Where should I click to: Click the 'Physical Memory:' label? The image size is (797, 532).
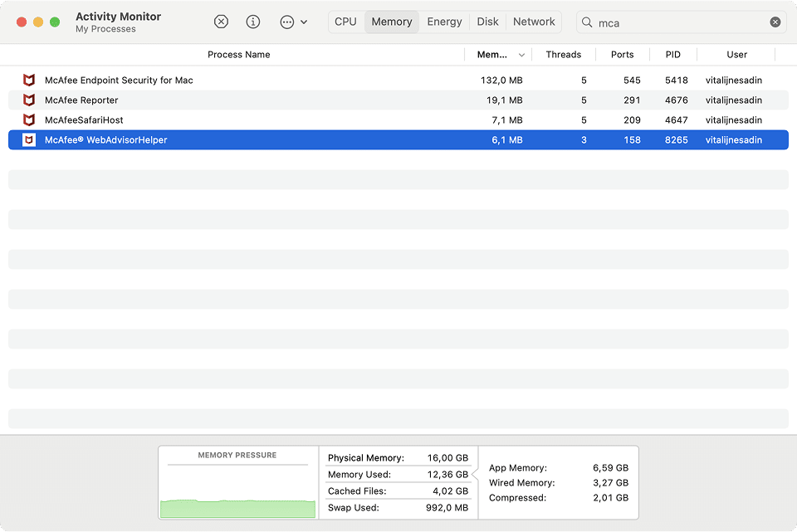pos(366,458)
